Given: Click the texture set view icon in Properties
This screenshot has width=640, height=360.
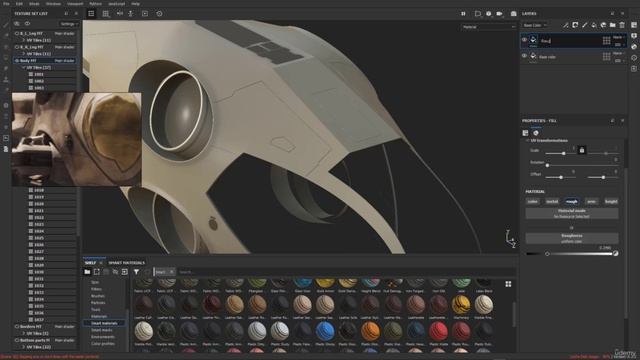Looking at the screenshot, I should 525,133.
